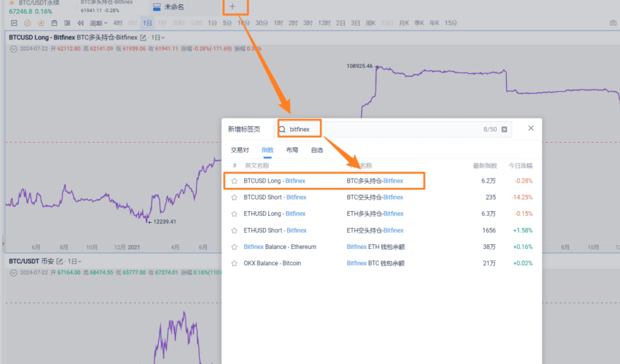Viewport: 620px width, 364px height.
Task: Add a new tab with the plus button
Action: pyautogui.click(x=232, y=6)
